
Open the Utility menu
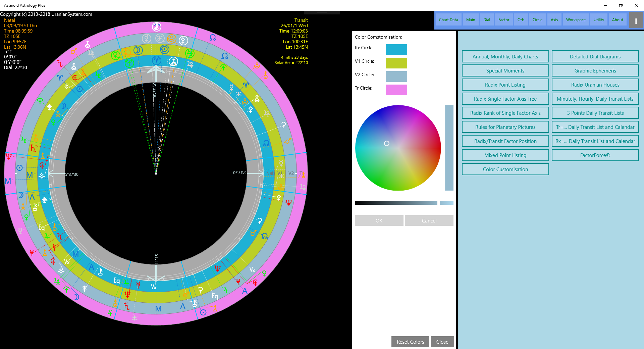click(599, 20)
